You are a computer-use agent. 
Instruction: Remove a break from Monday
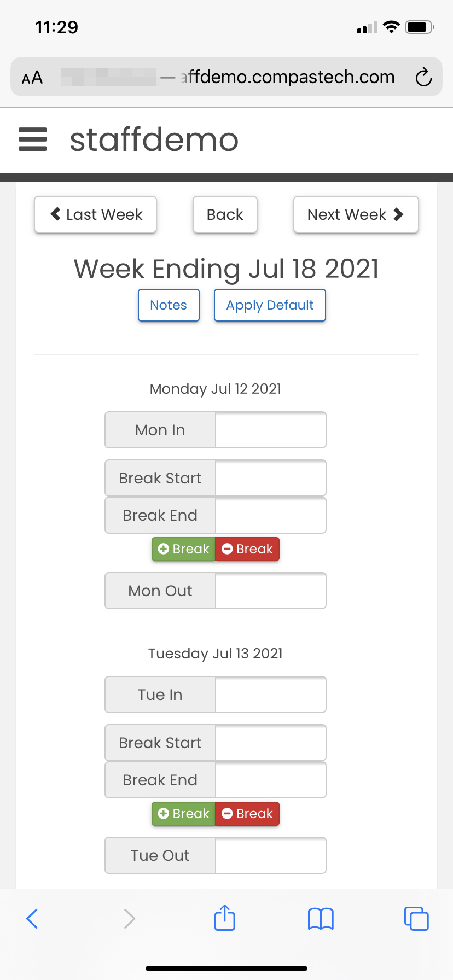point(247,549)
